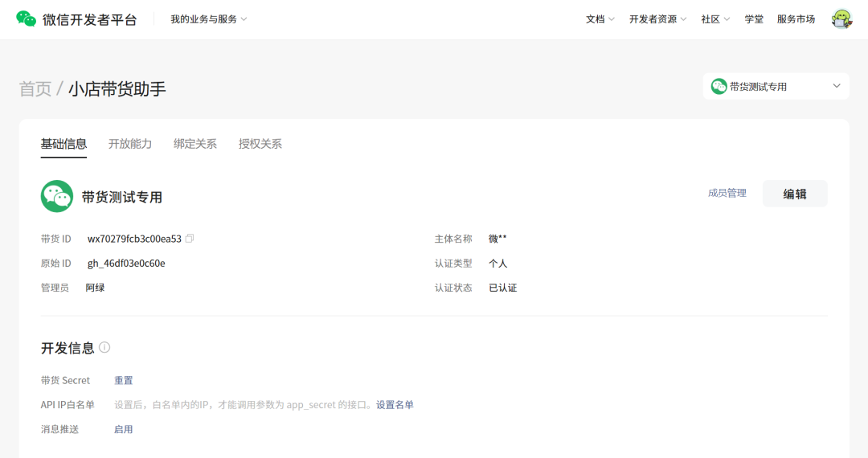Open the 社区 dropdown
868x458 pixels.
[x=715, y=19]
